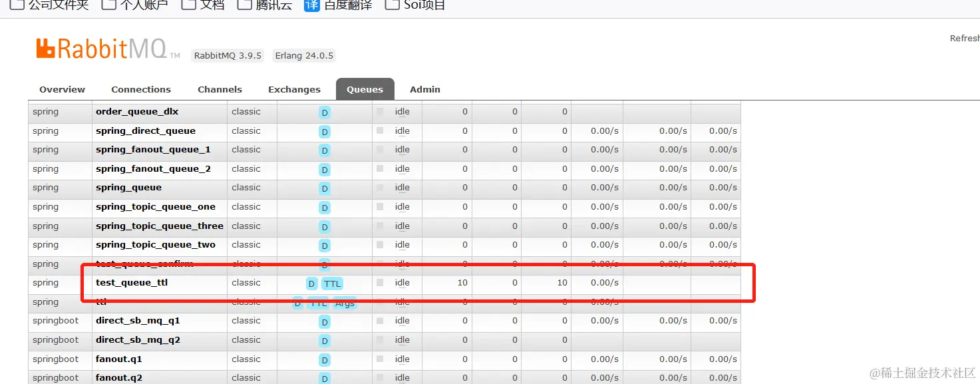Click the D badge for spring_fanout_queue_1

325,150
